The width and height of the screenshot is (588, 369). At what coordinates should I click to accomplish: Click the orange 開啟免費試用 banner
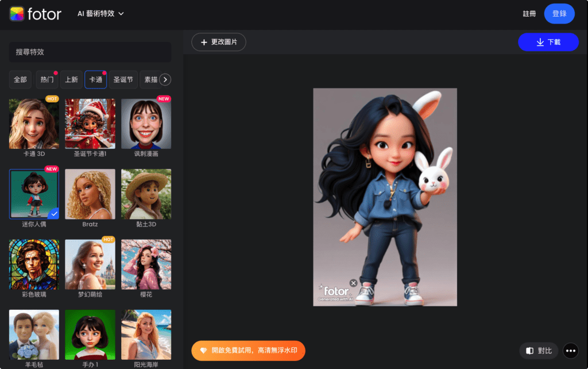[x=248, y=351]
